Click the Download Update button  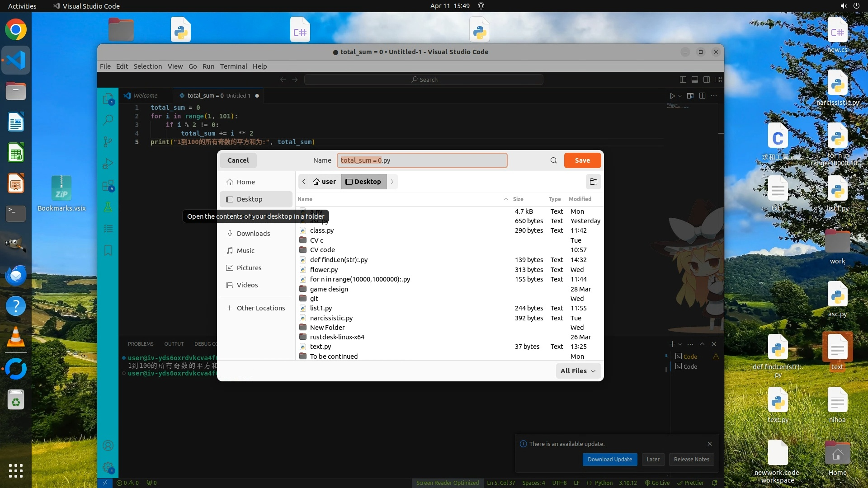(x=609, y=459)
